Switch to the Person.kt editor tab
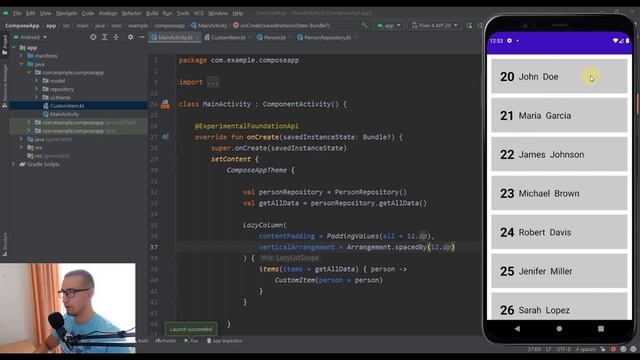640x360 pixels. pos(274,37)
